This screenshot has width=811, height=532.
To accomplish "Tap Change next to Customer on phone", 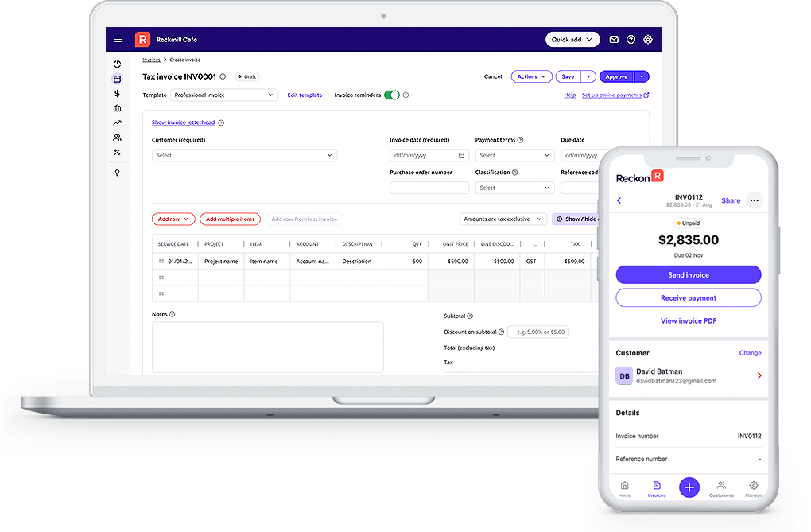I will 750,353.
